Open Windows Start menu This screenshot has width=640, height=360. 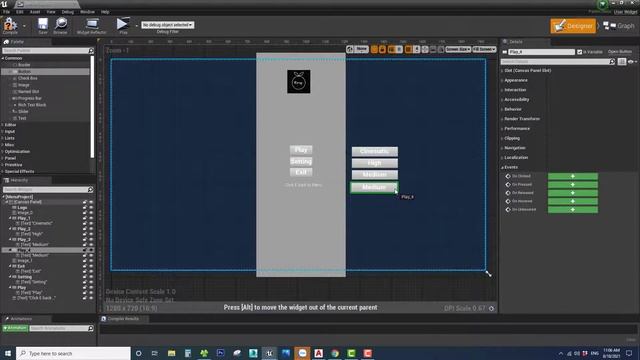7,353
